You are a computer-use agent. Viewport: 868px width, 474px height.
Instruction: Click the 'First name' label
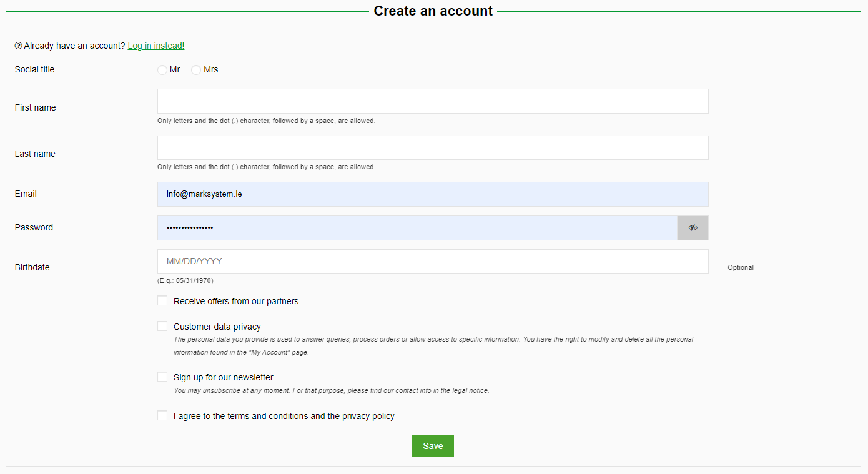36,107
